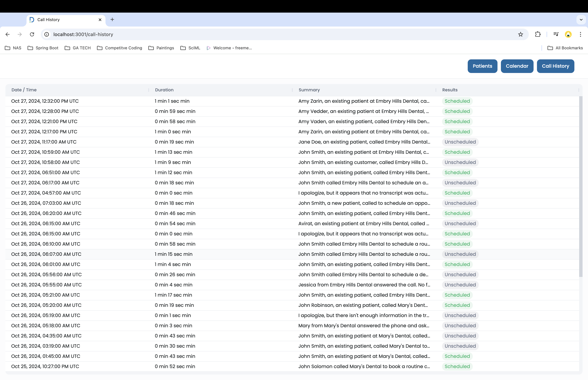Open a new browser tab

pos(112,20)
